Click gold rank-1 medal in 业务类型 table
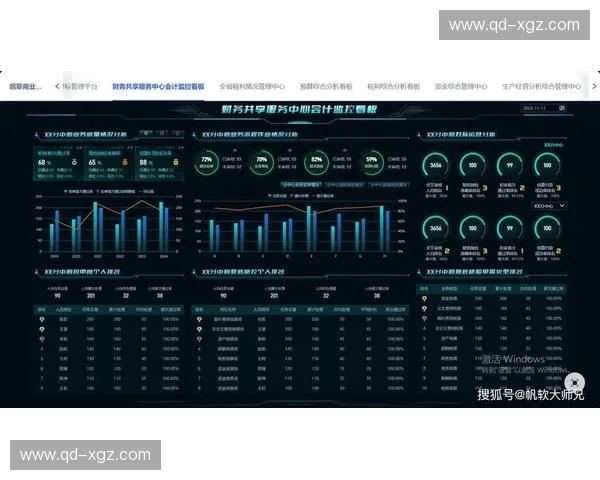The width and height of the screenshot is (600, 480). (424, 299)
